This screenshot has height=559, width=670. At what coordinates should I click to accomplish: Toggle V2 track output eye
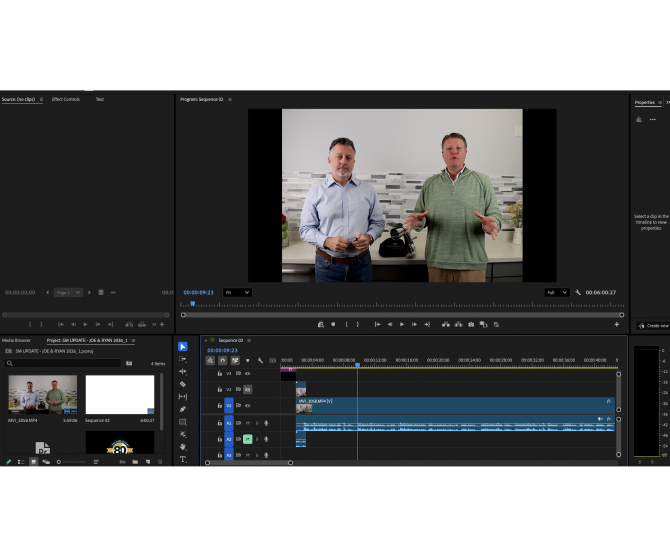[x=247, y=389]
